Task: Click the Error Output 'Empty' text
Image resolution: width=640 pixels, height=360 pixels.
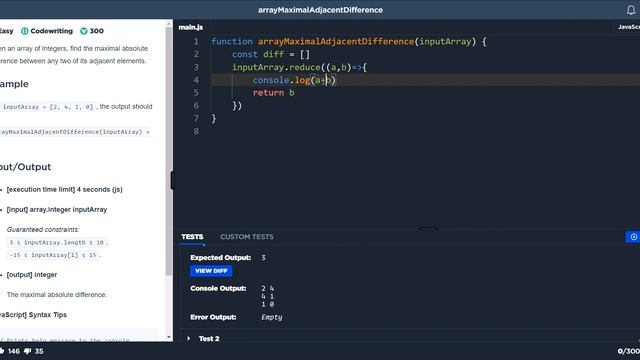Action: point(271,317)
